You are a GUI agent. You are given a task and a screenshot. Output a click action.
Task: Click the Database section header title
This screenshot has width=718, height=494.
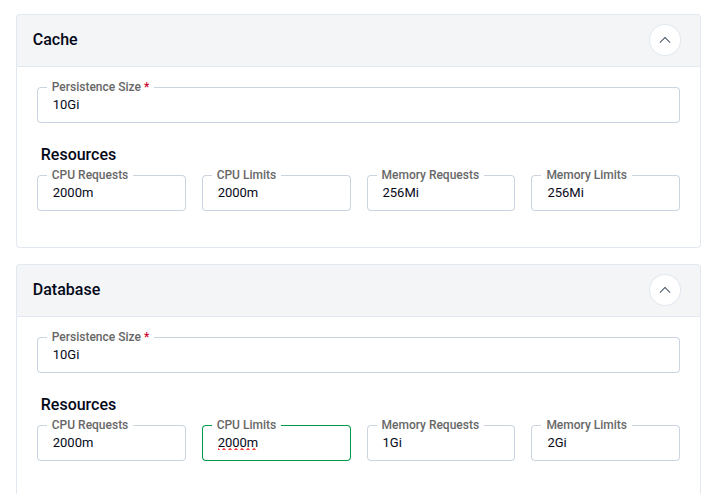pyautogui.click(x=66, y=290)
